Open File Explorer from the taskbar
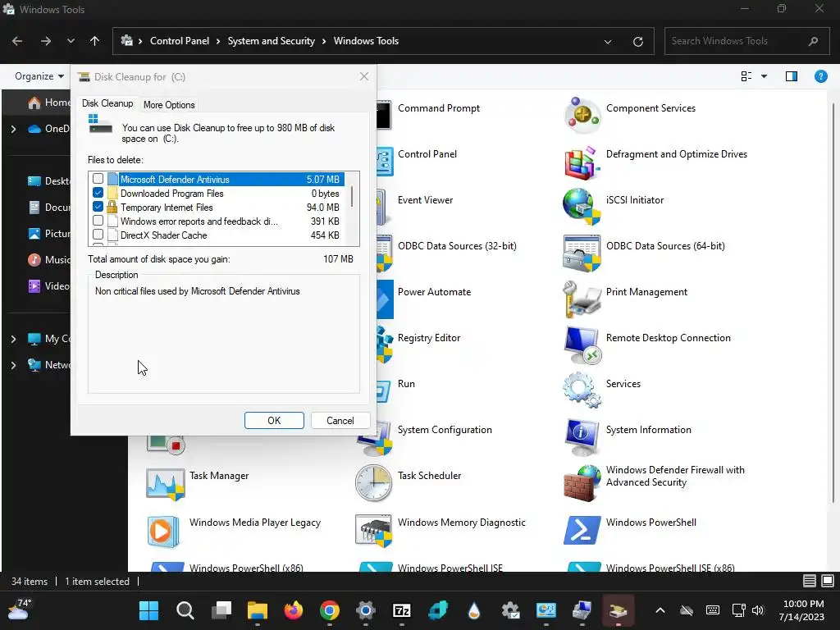The image size is (840, 630). 257,610
